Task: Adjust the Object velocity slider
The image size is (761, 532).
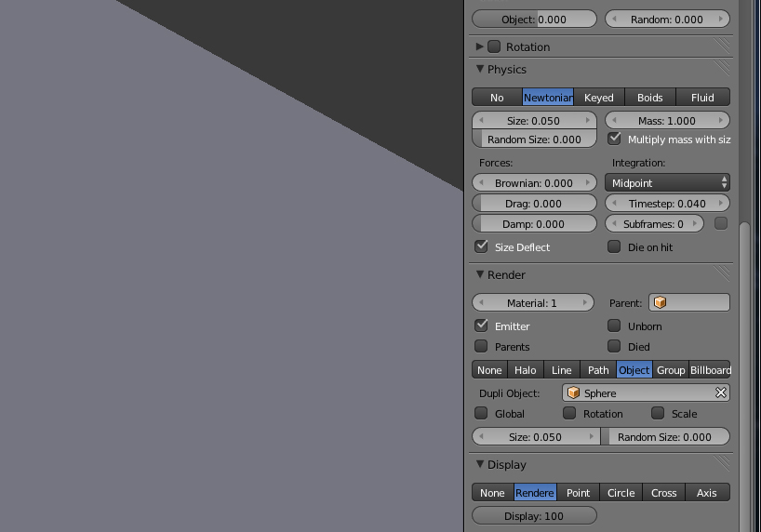Action: coord(534,20)
